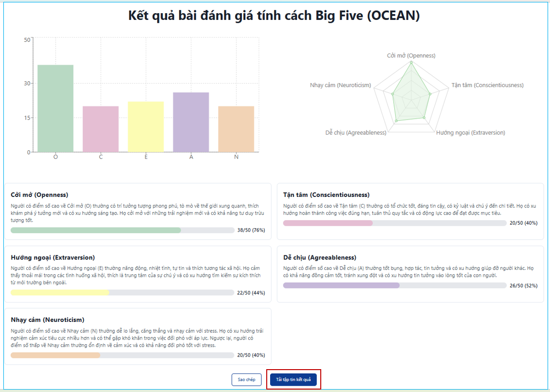The image size is (550, 392).
Task: Click the Dễ chịu (Agreeableness) radar label
Action: click(x=356, y=133)
